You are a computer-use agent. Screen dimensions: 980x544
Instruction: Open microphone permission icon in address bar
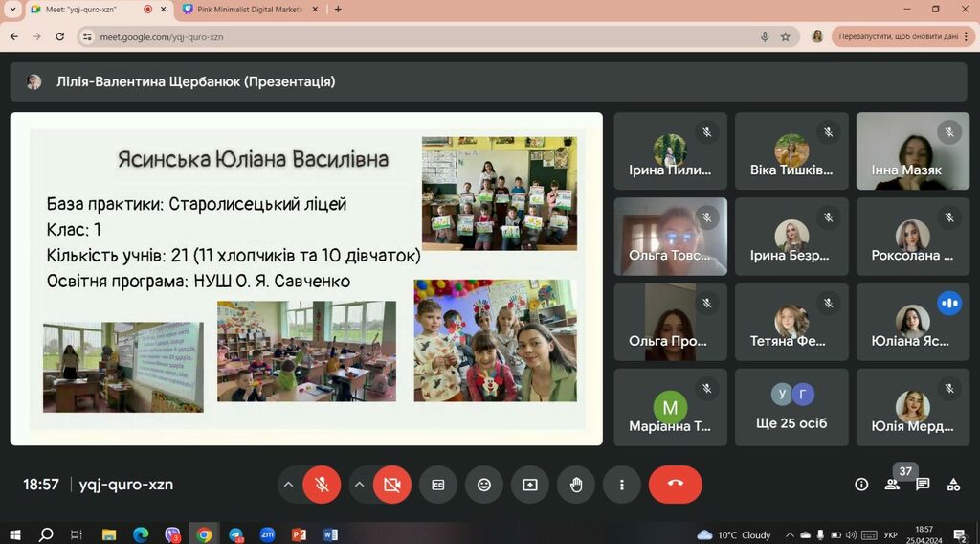pyautogui.click(x=765, y=37)
